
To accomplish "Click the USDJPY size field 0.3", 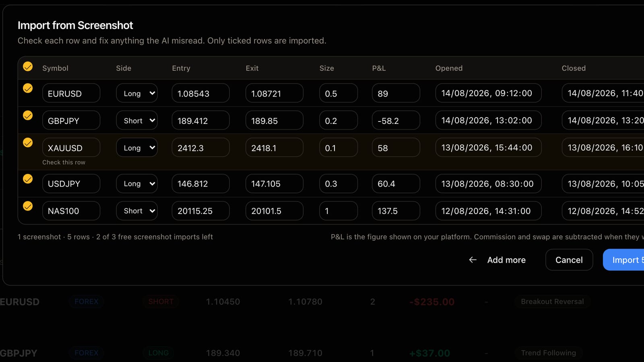I will 339,183.
